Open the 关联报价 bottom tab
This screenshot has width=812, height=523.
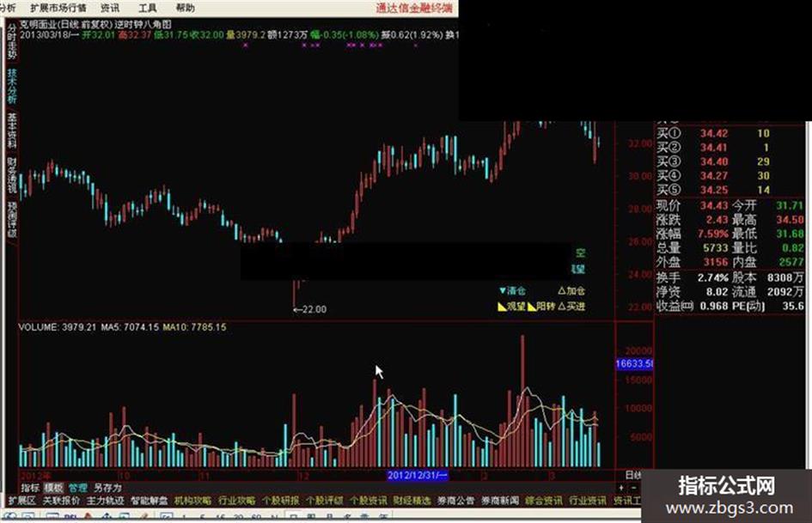(x=61, y=501)
